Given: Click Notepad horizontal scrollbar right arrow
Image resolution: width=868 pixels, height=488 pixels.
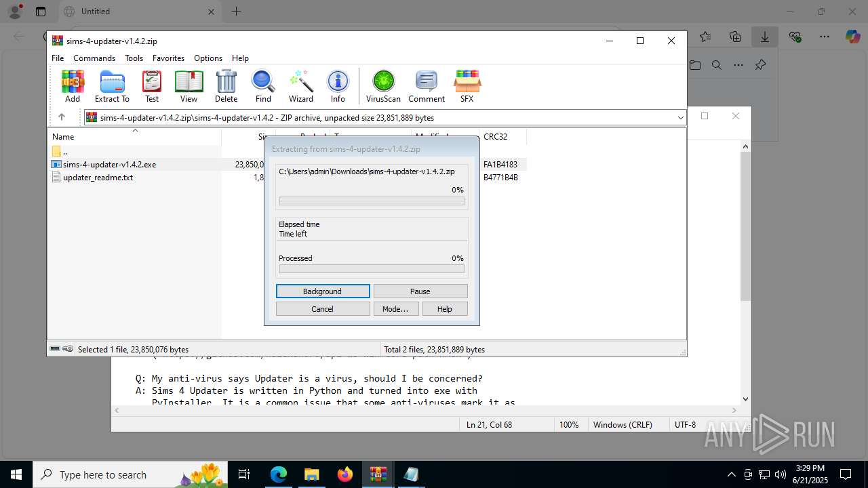Looking at the screenshot, I should point(735,410).
